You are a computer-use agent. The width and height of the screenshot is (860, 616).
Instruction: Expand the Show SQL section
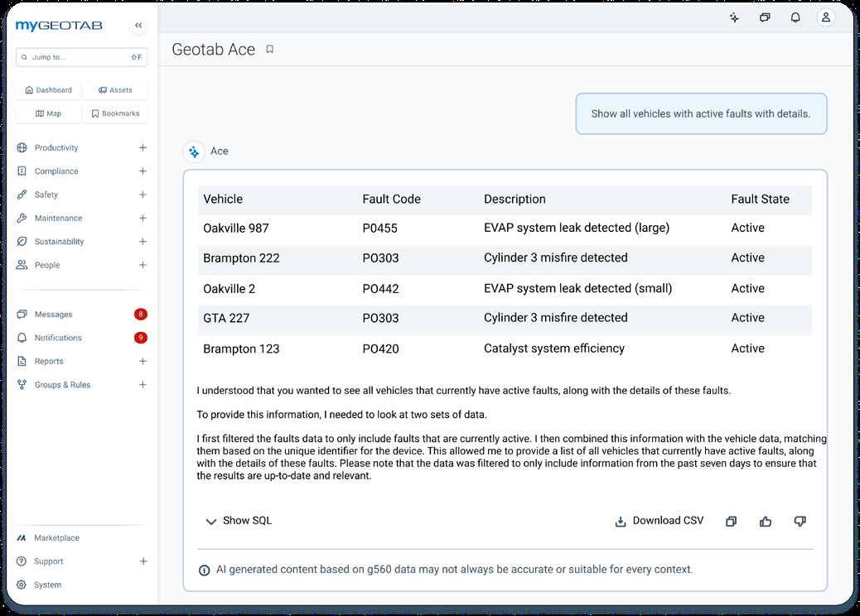(239, 521)
